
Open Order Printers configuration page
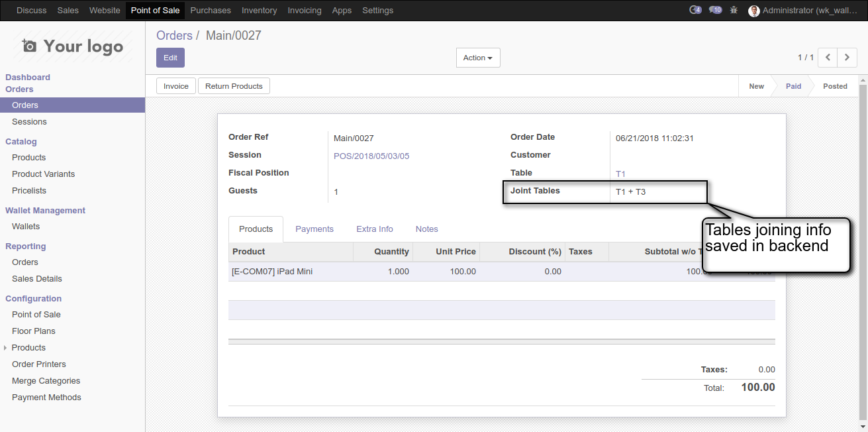click(38, 364)
